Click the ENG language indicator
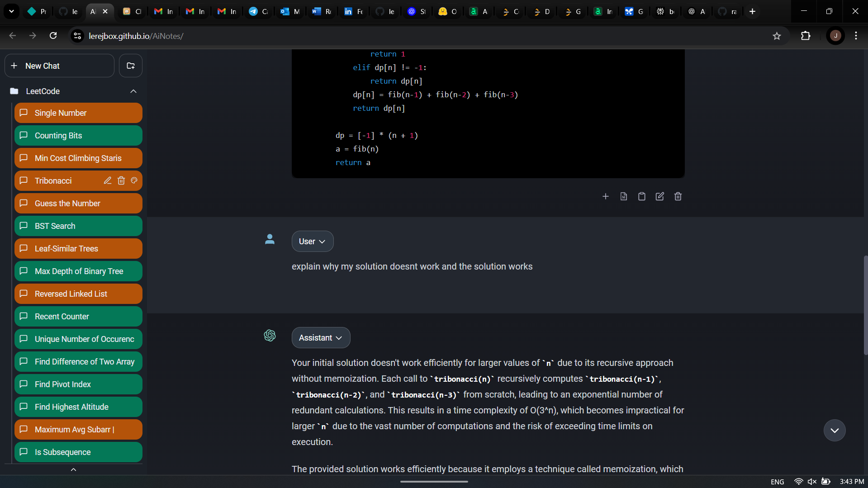868x488 pixels. pyautogui.click(x=777, y=482)
